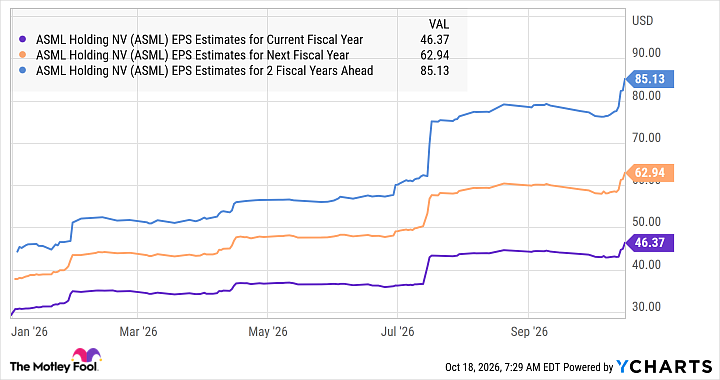
Task: Click the blue 2 Fiscal Years Ahead legend dot
Action: point(23,71)
